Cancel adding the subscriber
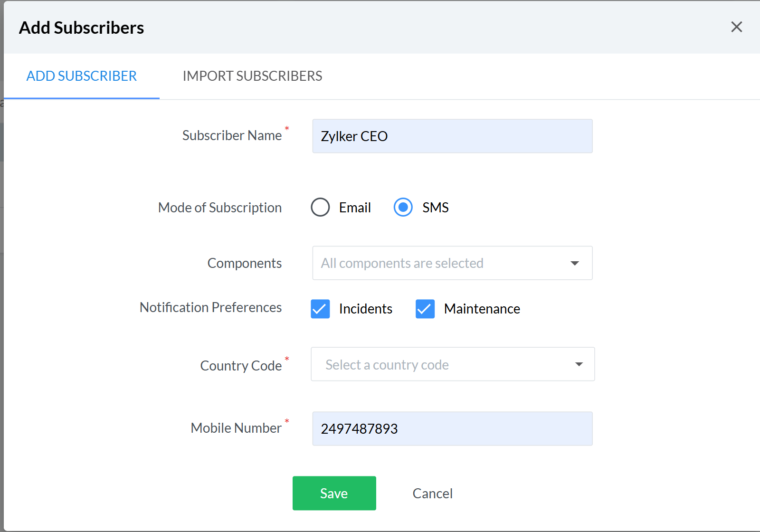The height and width of the screenshot is (532, 760). point(432,494)
